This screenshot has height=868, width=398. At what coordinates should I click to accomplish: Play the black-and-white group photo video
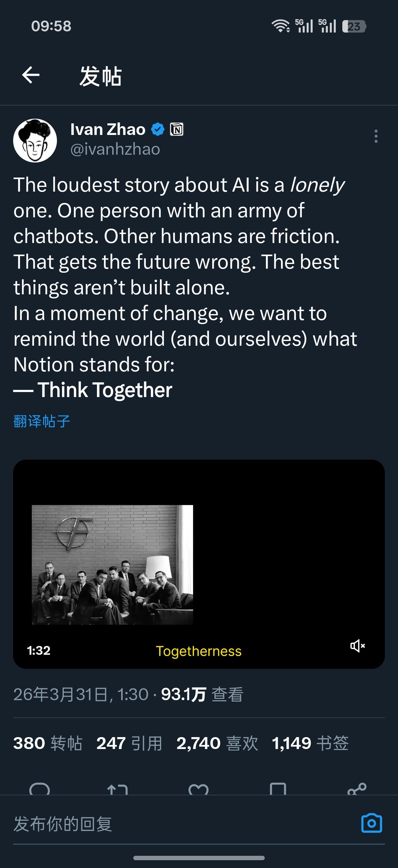coord(199,564)
